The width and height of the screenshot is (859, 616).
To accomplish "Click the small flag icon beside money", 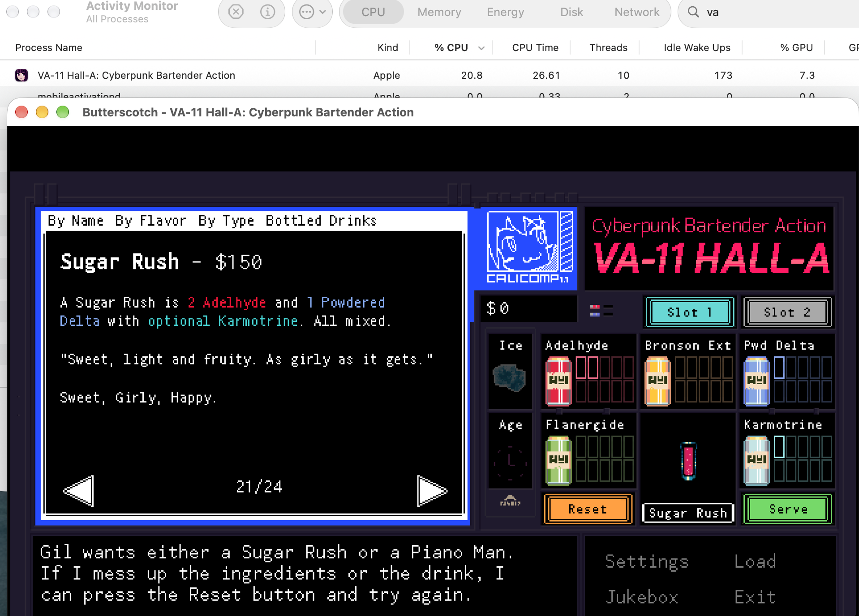I will pyautogui.click(x=601, y=310).
